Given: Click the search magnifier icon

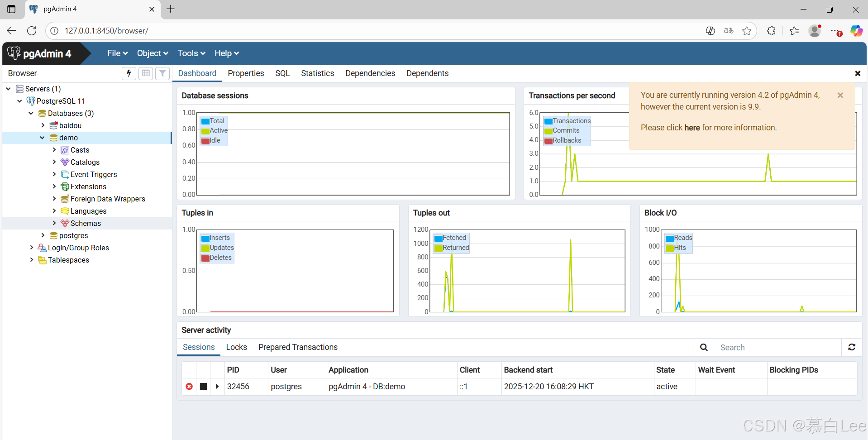Looking at the screenshot, I should 704,347.
